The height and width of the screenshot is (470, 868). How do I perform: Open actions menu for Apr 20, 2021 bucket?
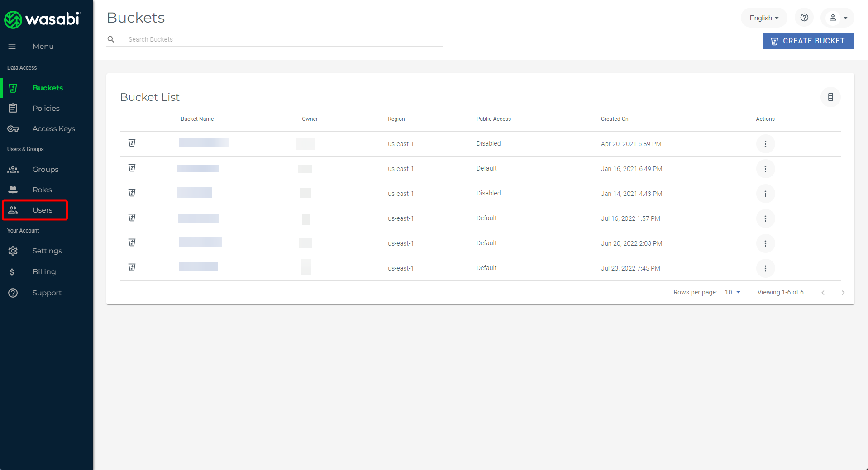[765, 144]
